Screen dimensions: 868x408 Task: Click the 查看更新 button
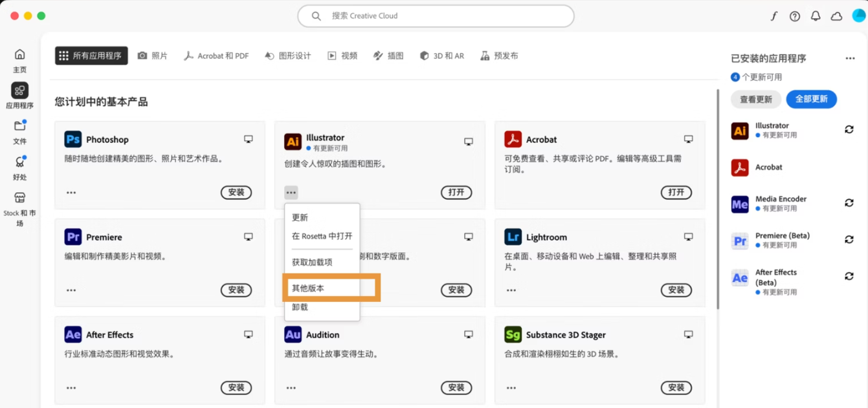(x=756, y=100)
